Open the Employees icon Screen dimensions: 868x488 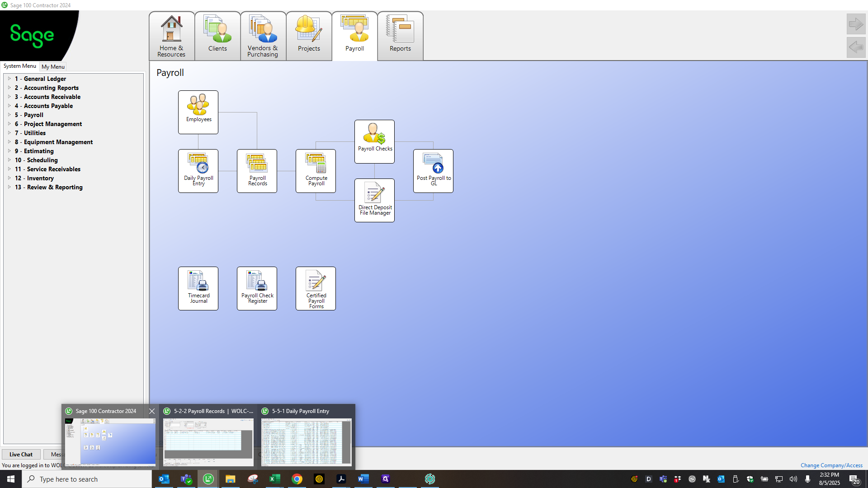pos(198,112)
